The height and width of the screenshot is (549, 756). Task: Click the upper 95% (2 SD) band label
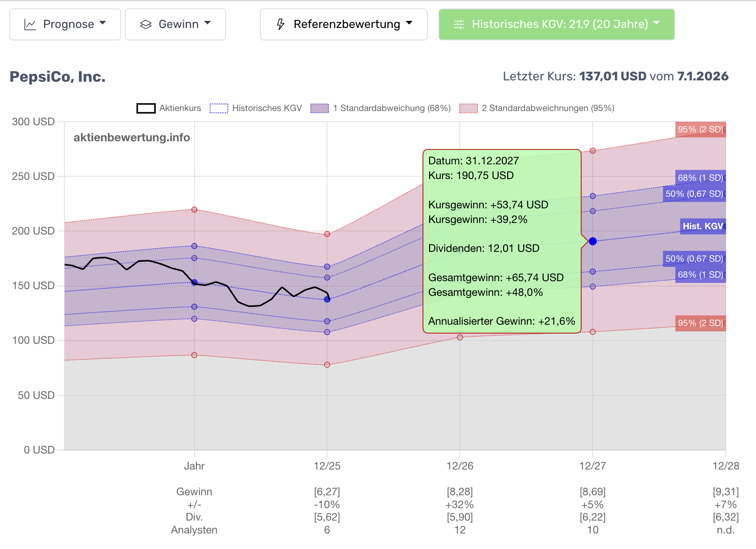pyautogui.click(x=700, y=129)
